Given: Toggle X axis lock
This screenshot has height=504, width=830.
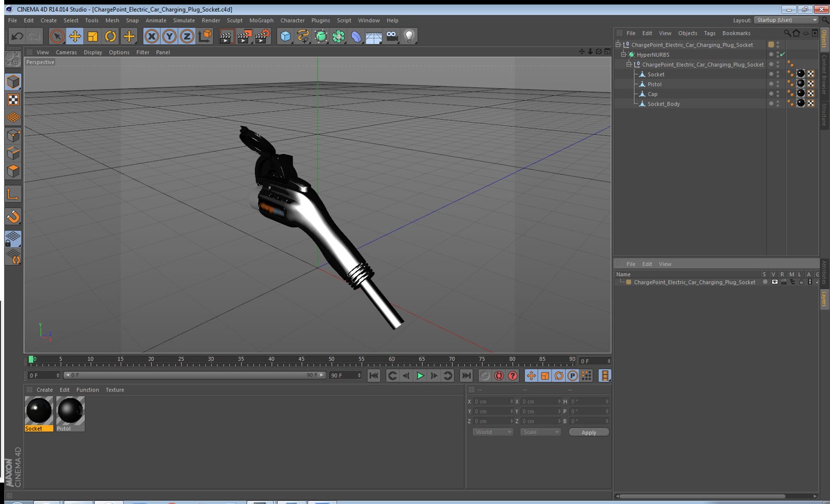Looking at the screenshot, I should pos(151,36).
